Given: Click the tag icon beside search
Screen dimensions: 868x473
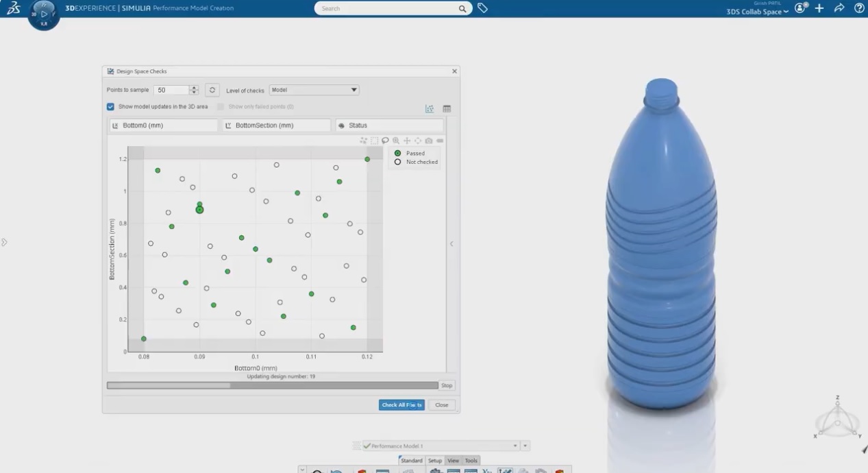Looking at the screenshot, I should tap(482, 8).
